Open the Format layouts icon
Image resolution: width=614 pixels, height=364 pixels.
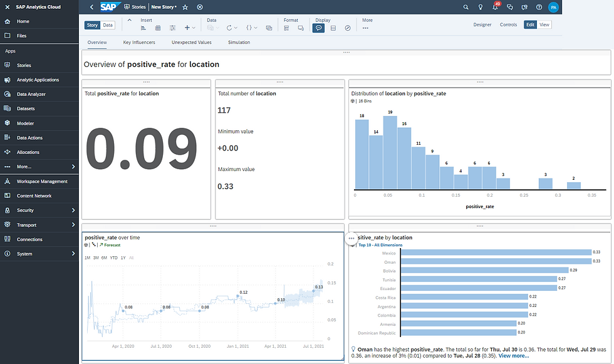click(287, 28)
